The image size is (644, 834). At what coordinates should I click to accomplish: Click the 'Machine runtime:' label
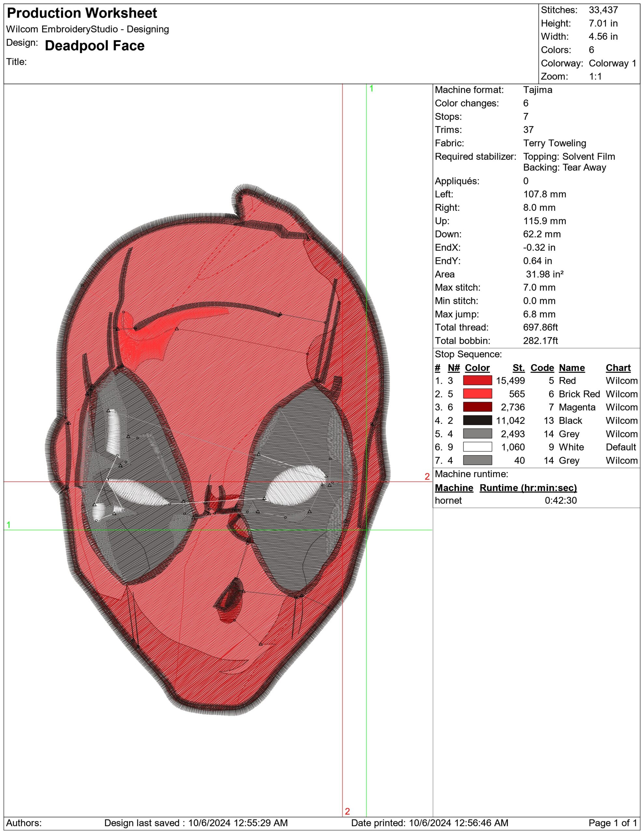point(471,474)
